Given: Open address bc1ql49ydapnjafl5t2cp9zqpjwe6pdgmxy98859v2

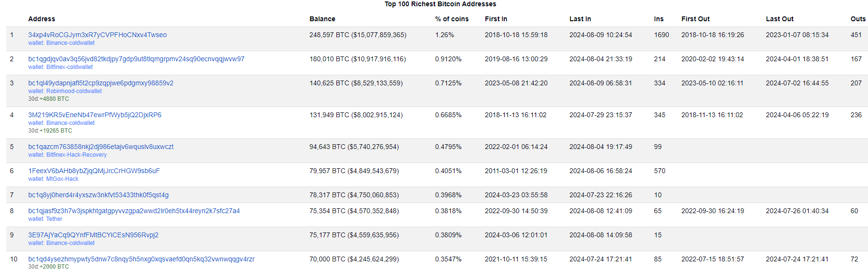Looking at the screenshot, I should tap(101, 83).
